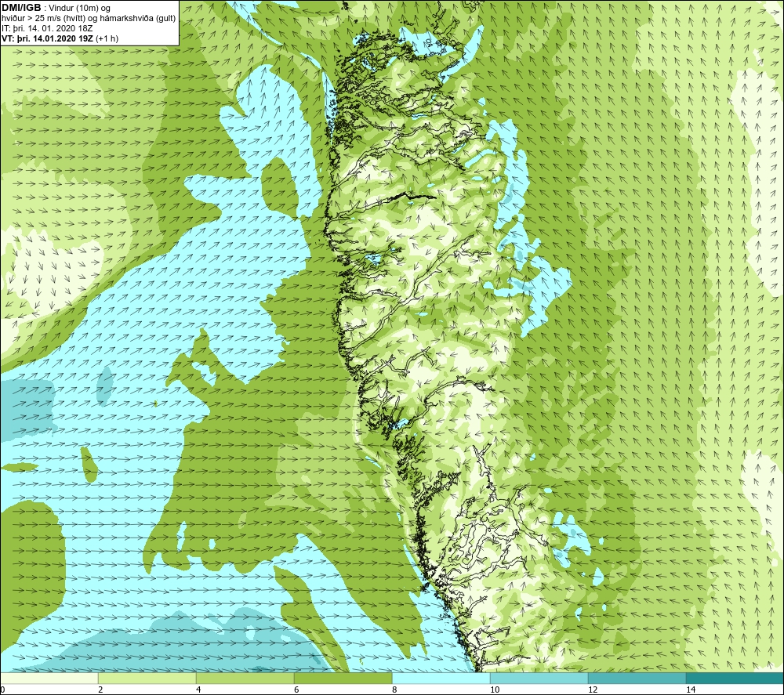784x695 pixels.
Task: Click the 'VT: þri. 14.01.2020 19Z' line
Action: click(x=47, y=38)
